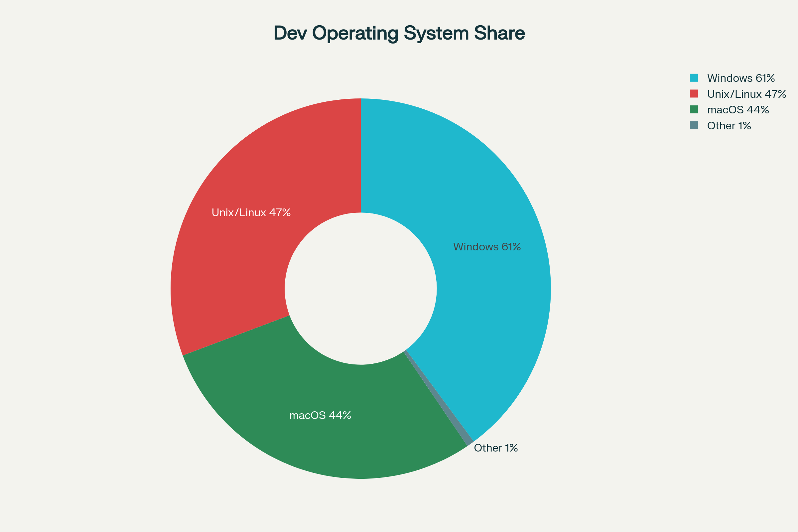Select the 'macOS 44%' label on the green slice
This screenshot has height=532, width=798.
coord(320,415)
